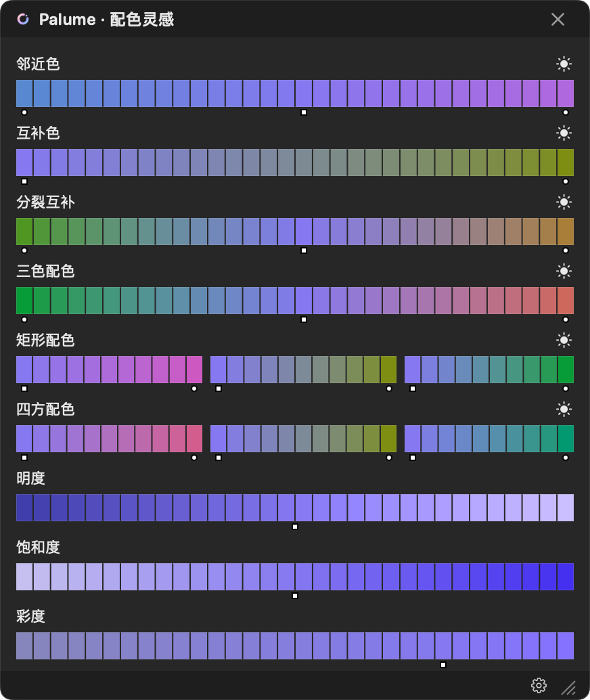The image size is (590, 700).
Task: Click left round marker under 邻近色 row
Action: coord(24,112)
